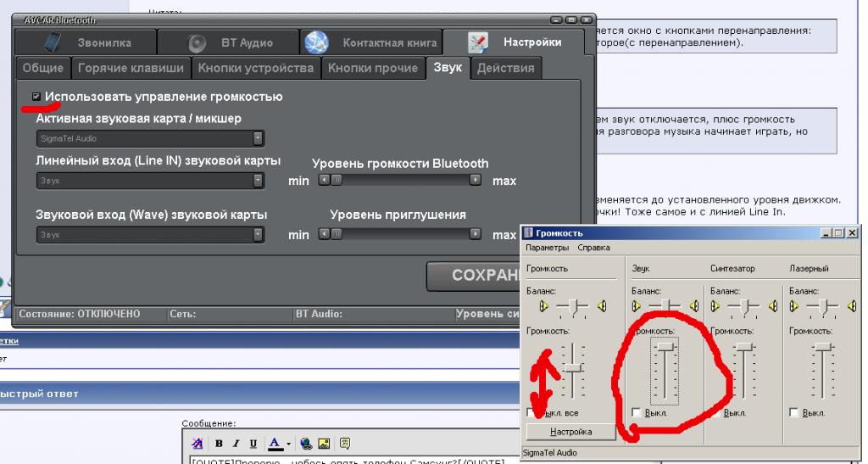Click the globe icon on Контактная книга tab
This screenshot has height=464, width=868.
[316, 42]
